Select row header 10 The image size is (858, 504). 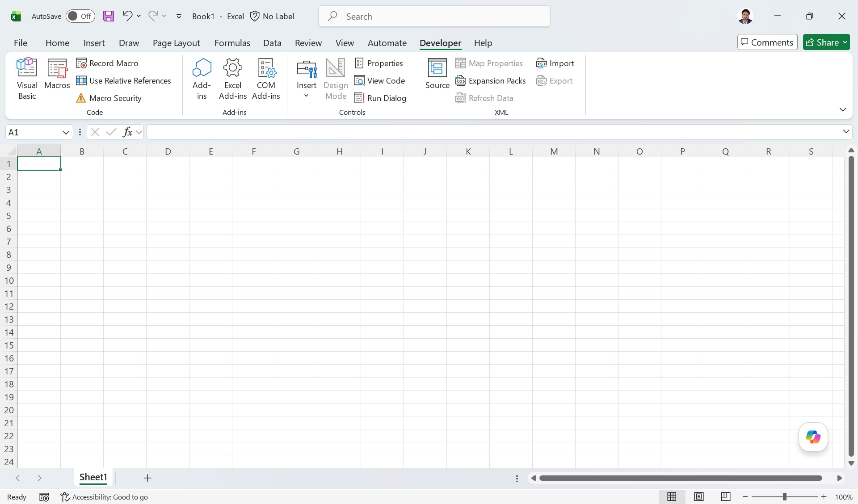8,281
